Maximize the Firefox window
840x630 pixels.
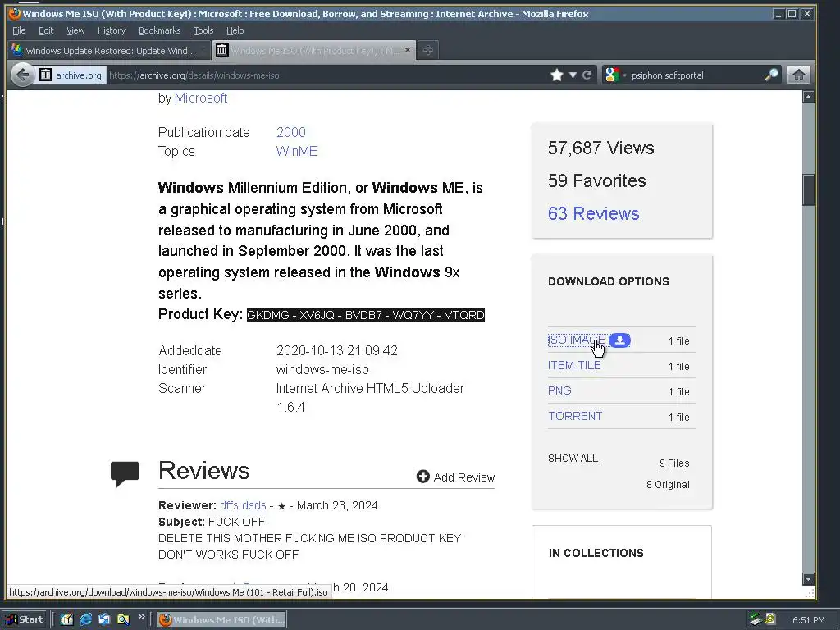[792, 14]
